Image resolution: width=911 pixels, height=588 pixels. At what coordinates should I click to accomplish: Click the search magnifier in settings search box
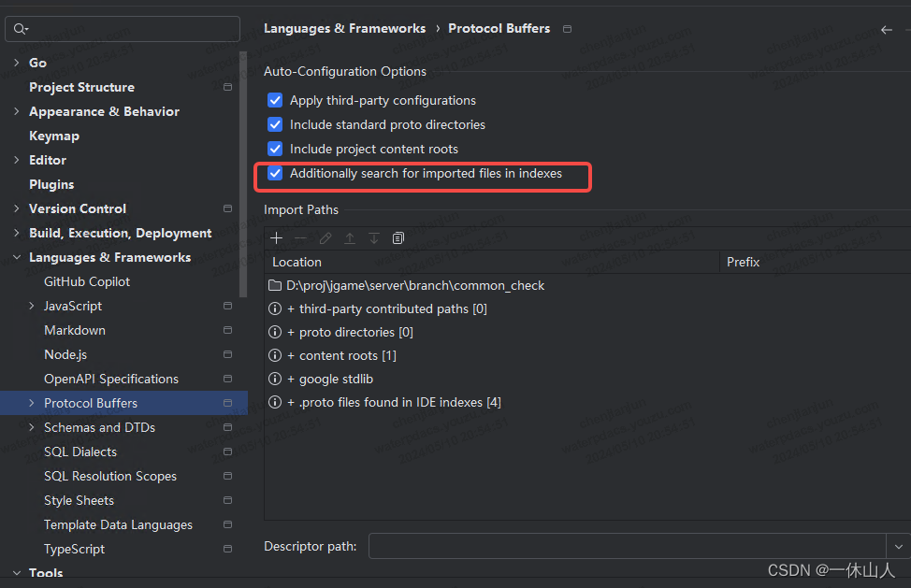[21, 29]
